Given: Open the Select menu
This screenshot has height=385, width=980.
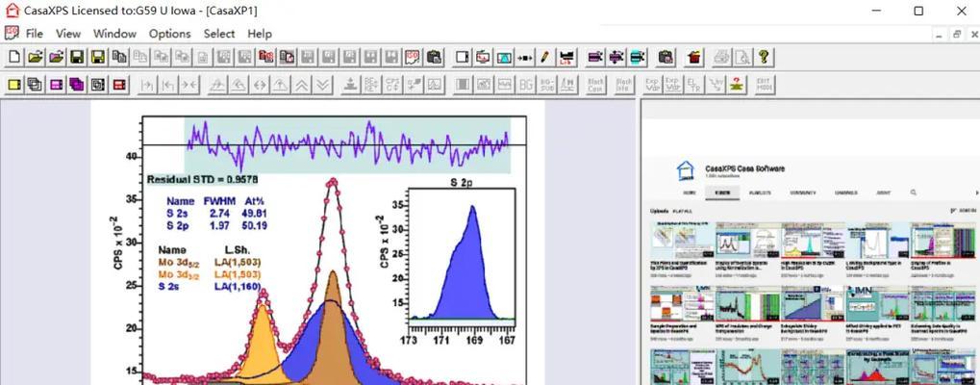Looking at the screenshot, I should 218,34.
